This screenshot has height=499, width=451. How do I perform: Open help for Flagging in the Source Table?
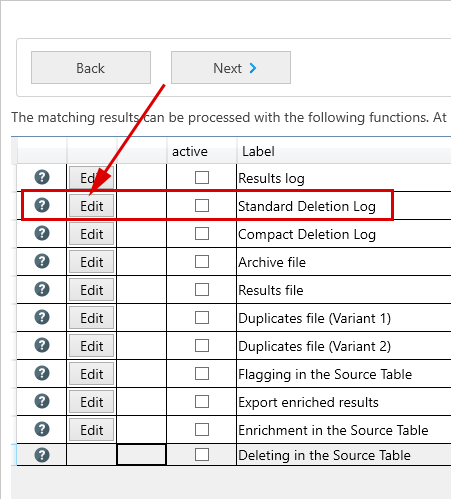click(x=42, y=373)
